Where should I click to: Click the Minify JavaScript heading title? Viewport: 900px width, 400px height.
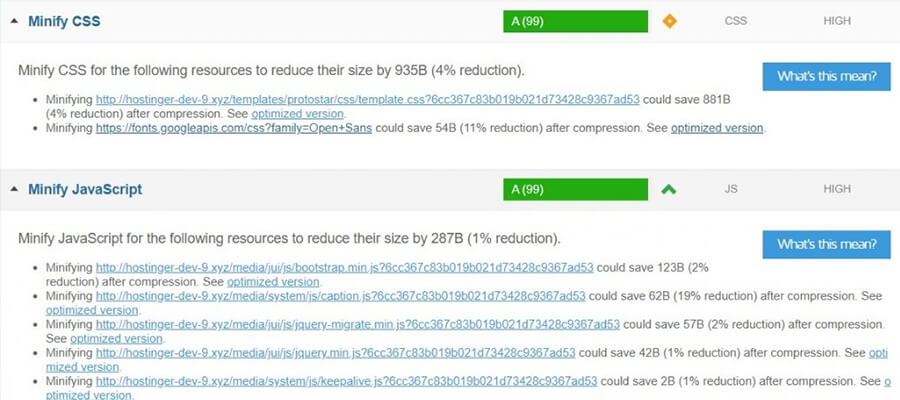[x=85, y=188]
